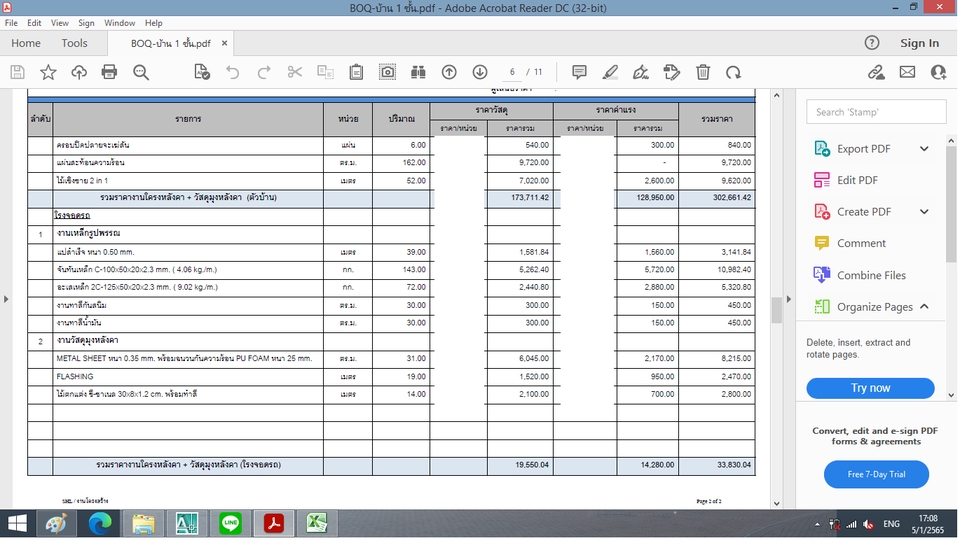The image size is (960, 543).
Task: Go to previous page arrow
Action: (x=449, y=72)
